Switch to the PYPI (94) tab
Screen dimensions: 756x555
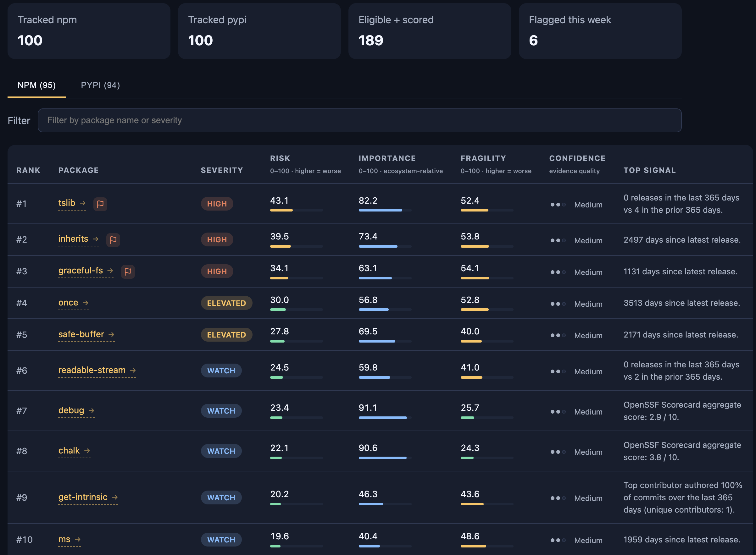(100, 85)
